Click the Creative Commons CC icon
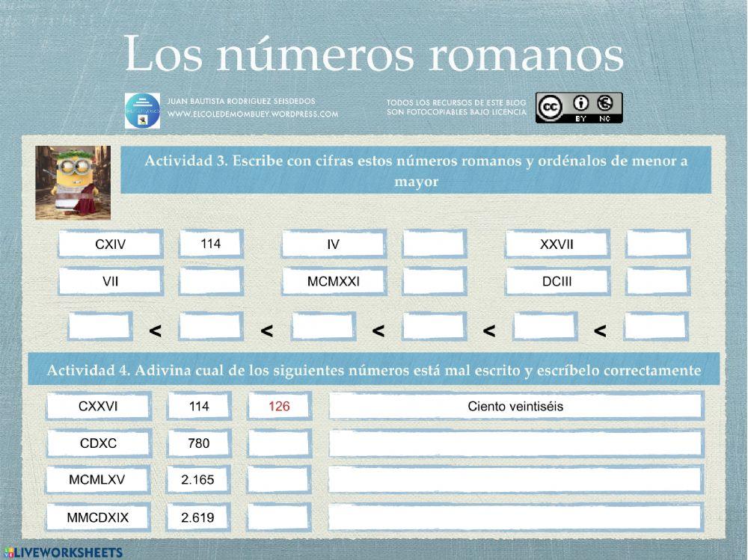The height and width of the screenshot is (560, 748). [x=551, y=106]
